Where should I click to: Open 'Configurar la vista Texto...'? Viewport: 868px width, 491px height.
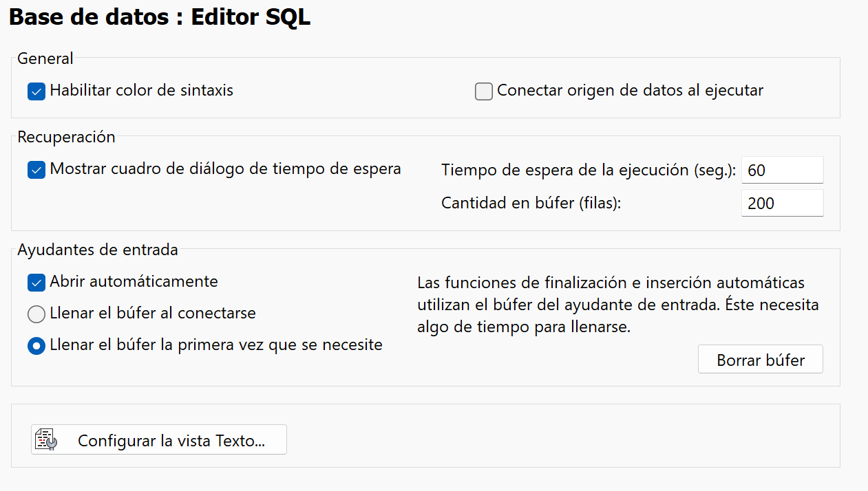[x=158, y=439]
